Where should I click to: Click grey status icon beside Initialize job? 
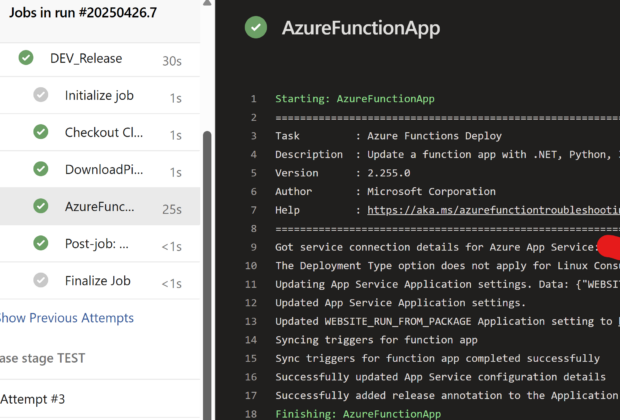(41, 95)
